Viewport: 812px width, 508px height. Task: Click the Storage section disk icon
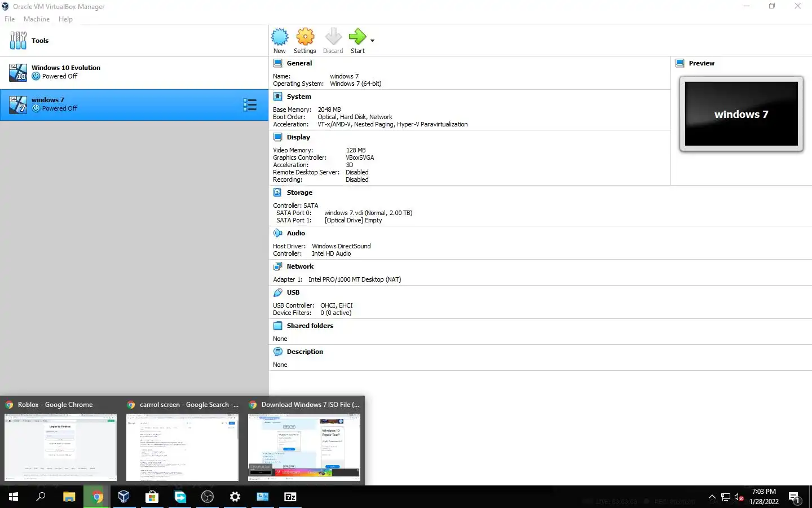278,192
